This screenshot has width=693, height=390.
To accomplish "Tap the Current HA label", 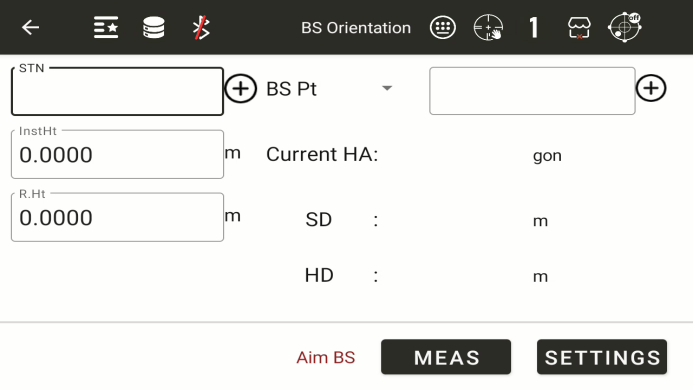I will [x=322, y=154].
